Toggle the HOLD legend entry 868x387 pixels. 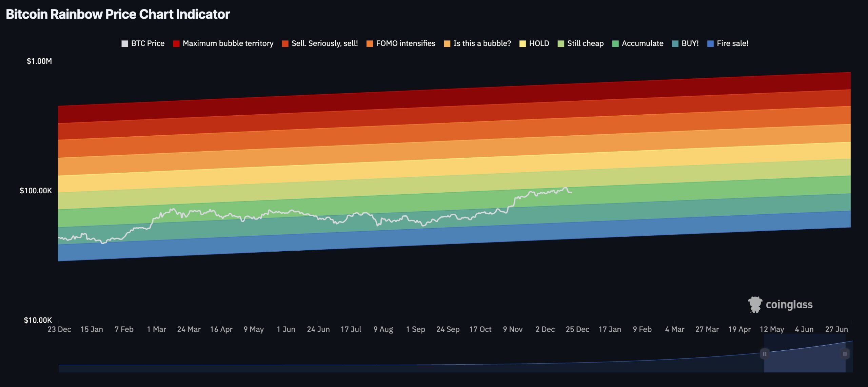(534, 43)
